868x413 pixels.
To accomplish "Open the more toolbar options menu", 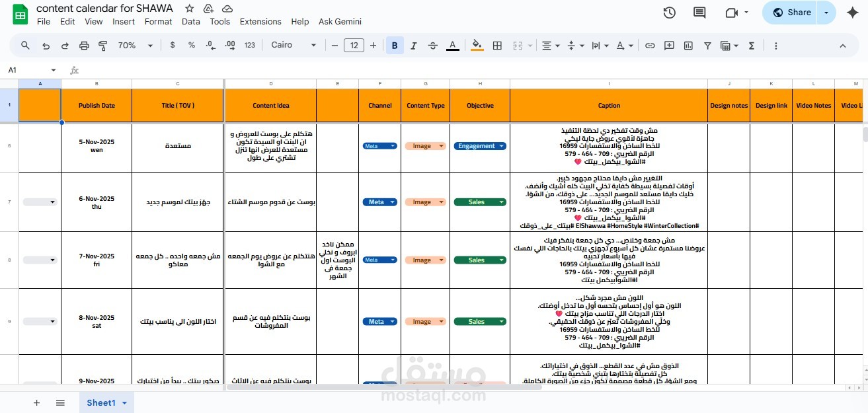I will coord(775,46).
